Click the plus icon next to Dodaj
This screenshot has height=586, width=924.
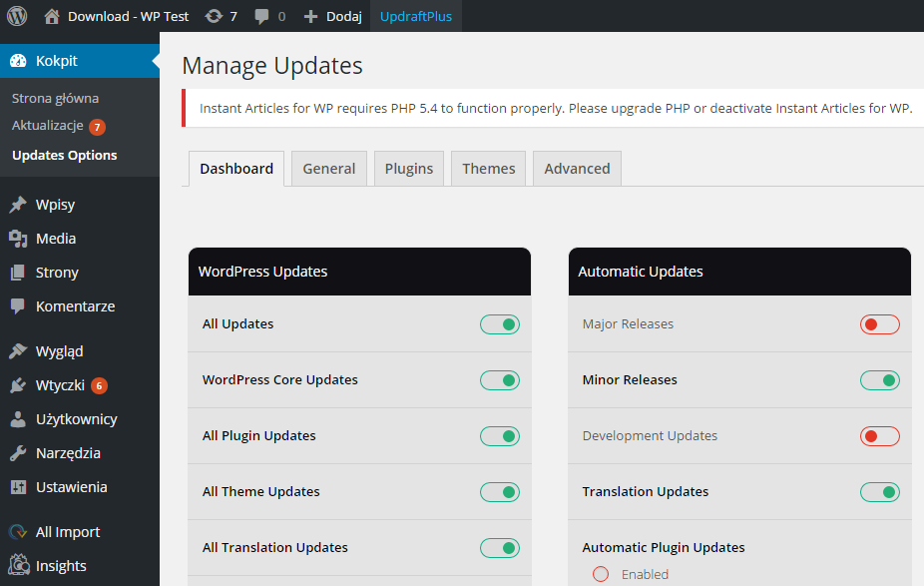(310, 17)
